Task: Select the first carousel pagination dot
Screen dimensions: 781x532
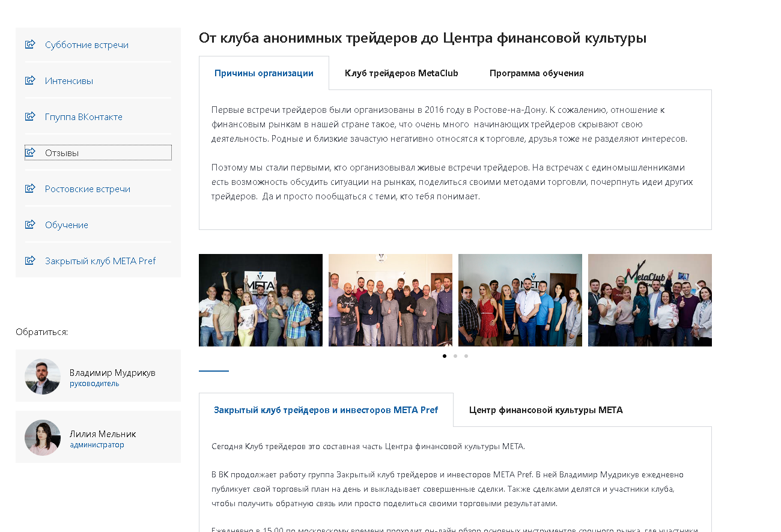Action: coord(445,356)
